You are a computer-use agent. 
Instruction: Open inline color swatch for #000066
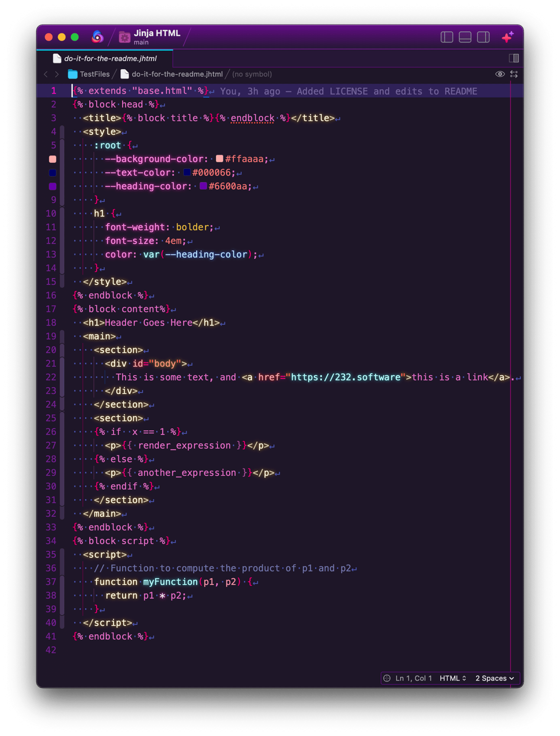pyautogui.click(x=187, y=172)
